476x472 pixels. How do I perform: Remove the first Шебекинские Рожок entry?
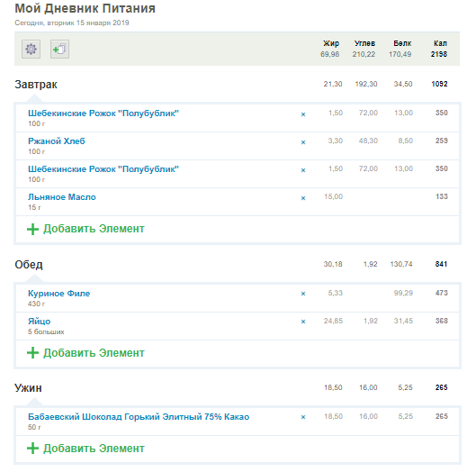pyautogui.click(x=303, y=114)
